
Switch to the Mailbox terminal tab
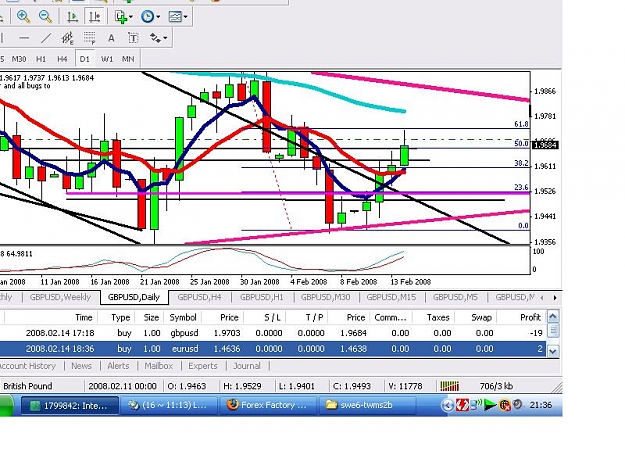tap(159, 366)
